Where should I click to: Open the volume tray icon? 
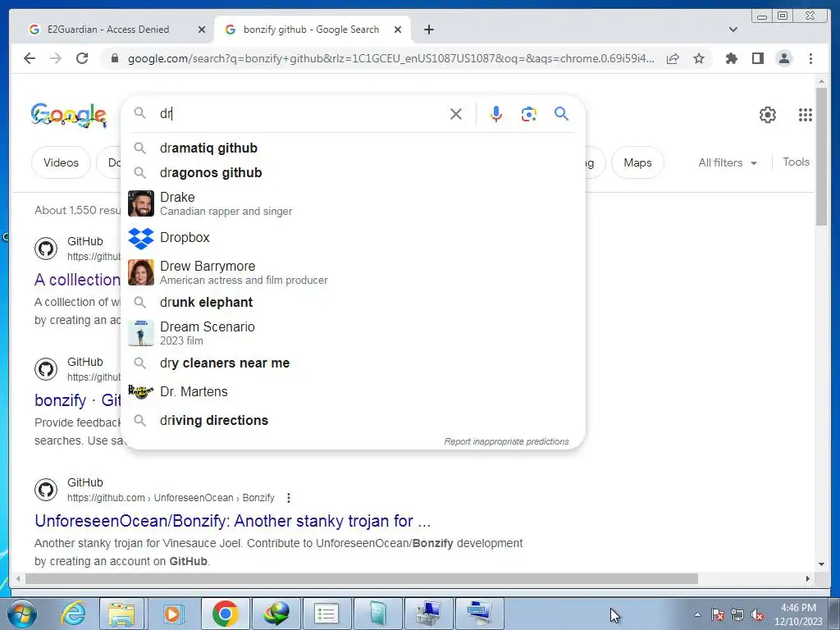(x=757, y=615)
